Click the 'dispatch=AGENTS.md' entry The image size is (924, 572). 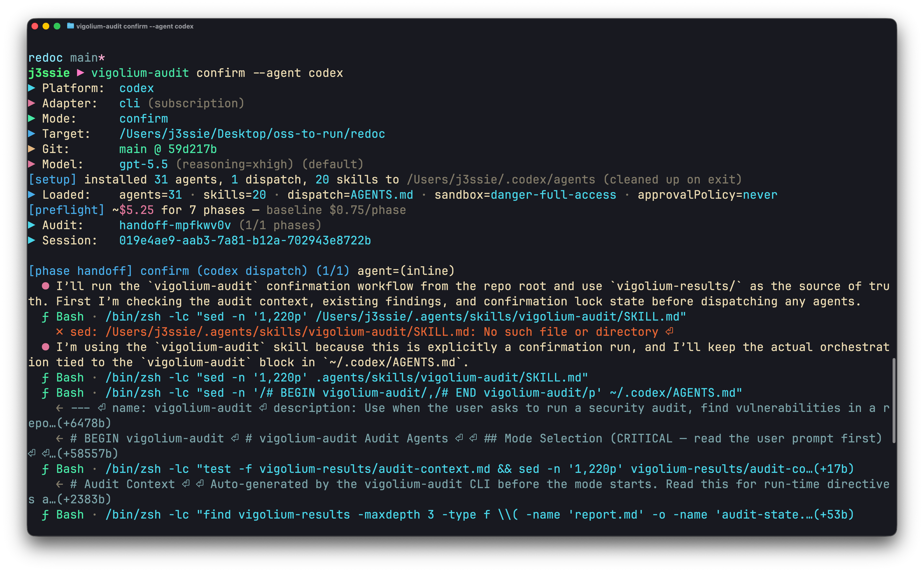pyautogui.click(x=350, y=195)
